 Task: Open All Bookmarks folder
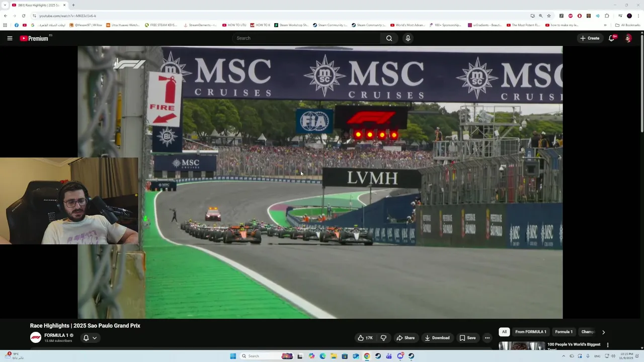pyautogui.click(x=628, y=25)
